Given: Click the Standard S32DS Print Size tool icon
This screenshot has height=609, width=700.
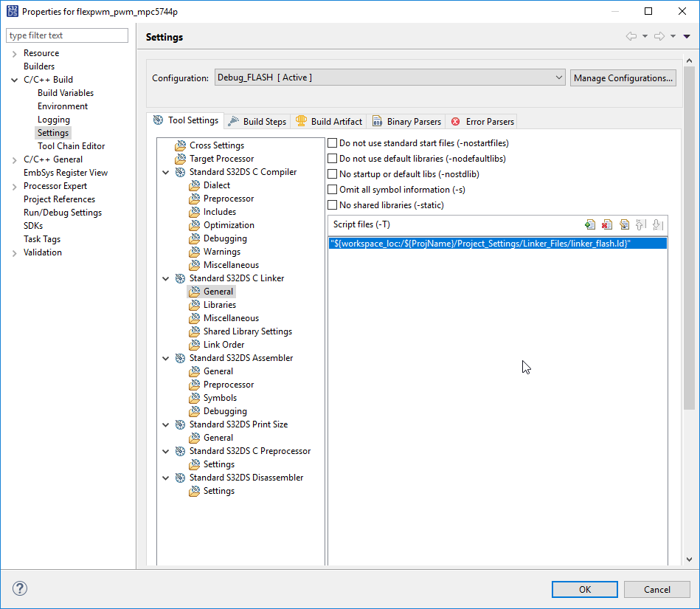Looking at the screenshot, I should [x=181, y=424].
